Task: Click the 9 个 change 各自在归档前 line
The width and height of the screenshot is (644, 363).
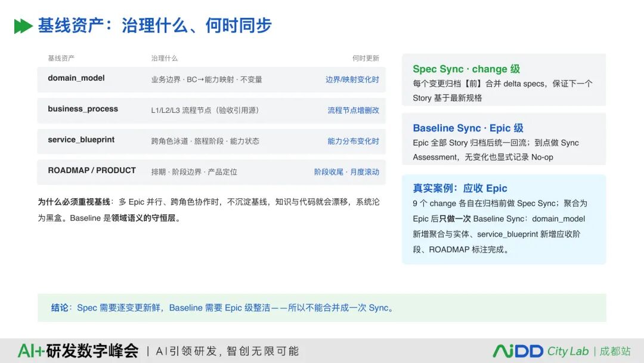Action: tap(500, 204)
